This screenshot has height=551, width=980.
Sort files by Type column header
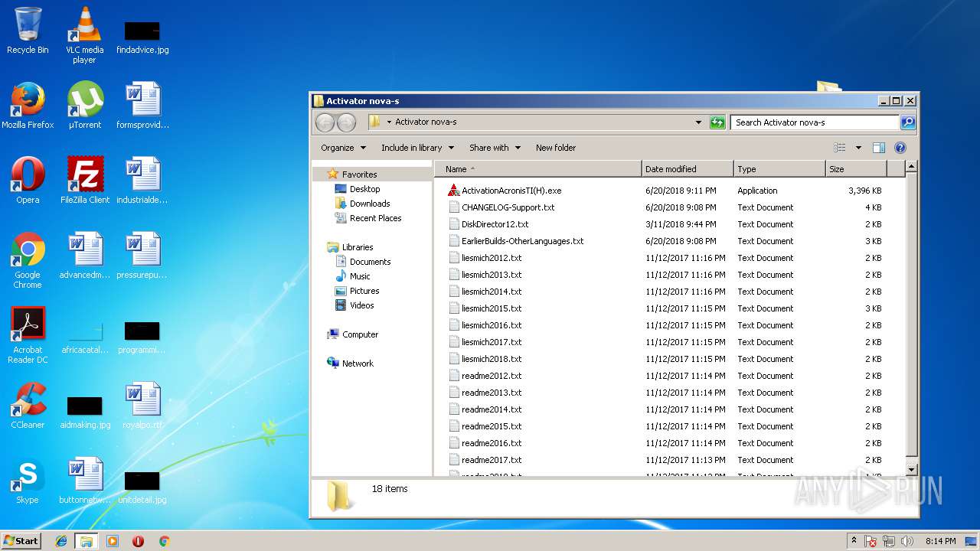pyautogui.click(x=779, y=169)
